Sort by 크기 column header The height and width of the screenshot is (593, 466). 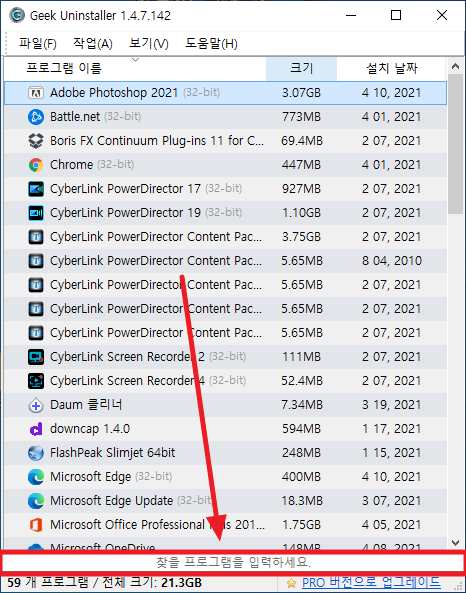[x=301, y=68]
